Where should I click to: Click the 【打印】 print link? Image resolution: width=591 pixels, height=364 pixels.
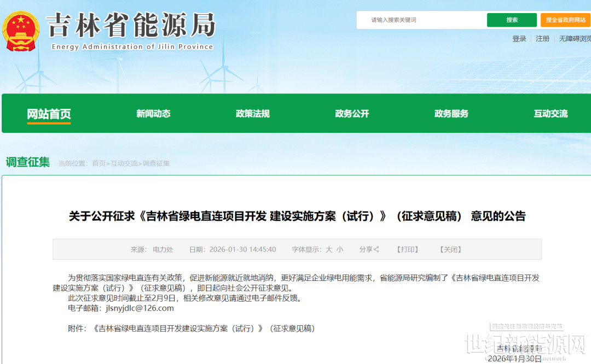click(407, 250)
